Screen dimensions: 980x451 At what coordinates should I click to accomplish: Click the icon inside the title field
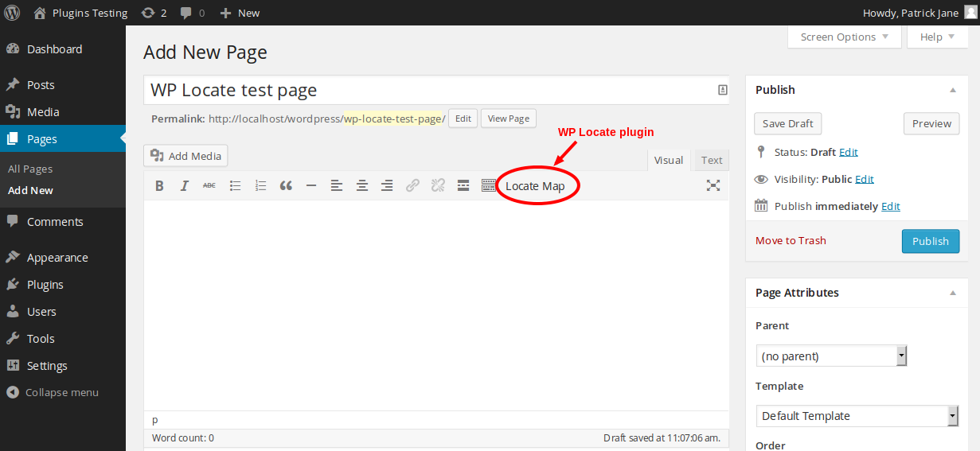click(x=723, y=90)
